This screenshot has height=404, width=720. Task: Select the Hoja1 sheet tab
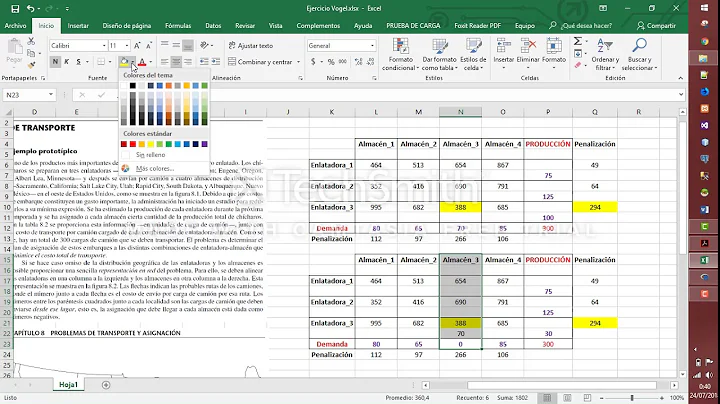(68, 385)
